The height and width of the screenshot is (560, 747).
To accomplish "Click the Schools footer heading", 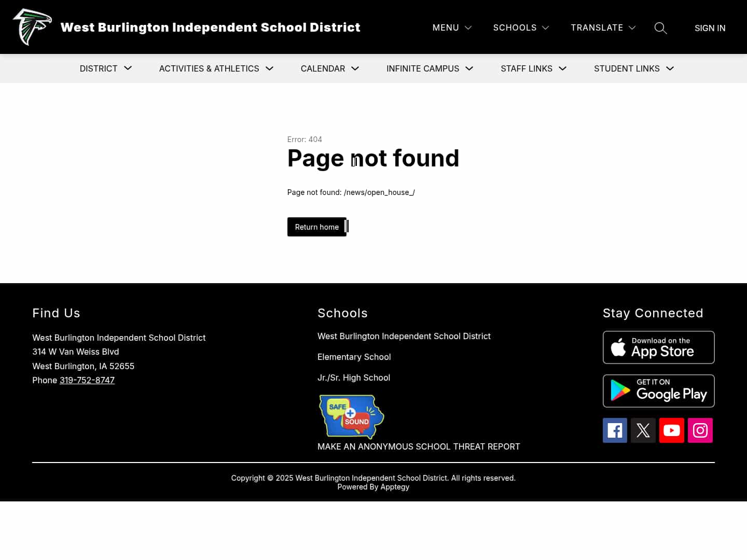I will pos(342,313).
